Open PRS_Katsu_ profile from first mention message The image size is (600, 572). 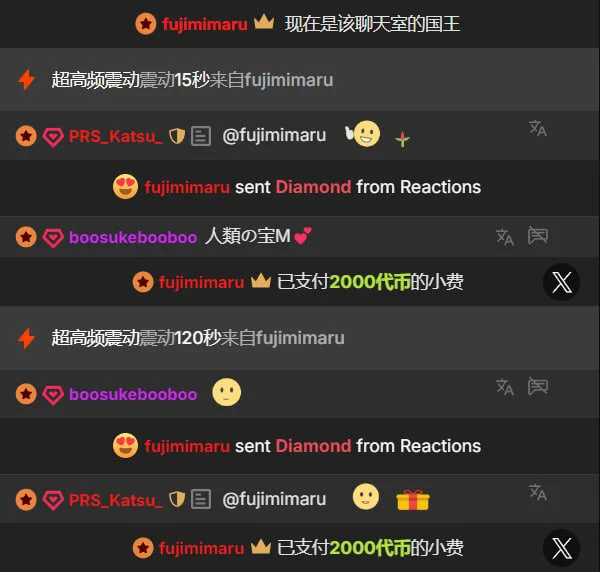(116, 136)
